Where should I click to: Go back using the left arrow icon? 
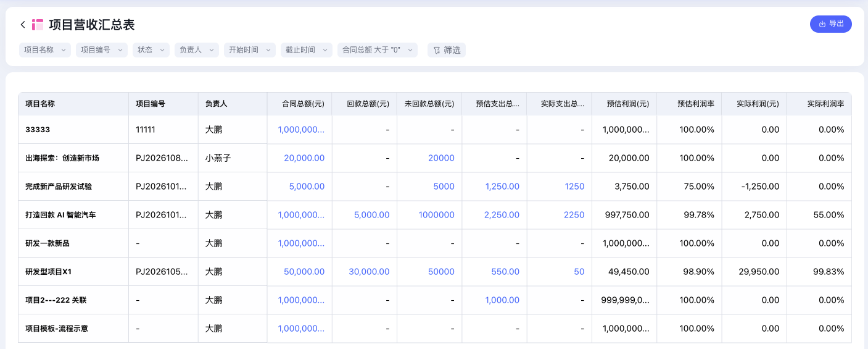click(23, 25)
